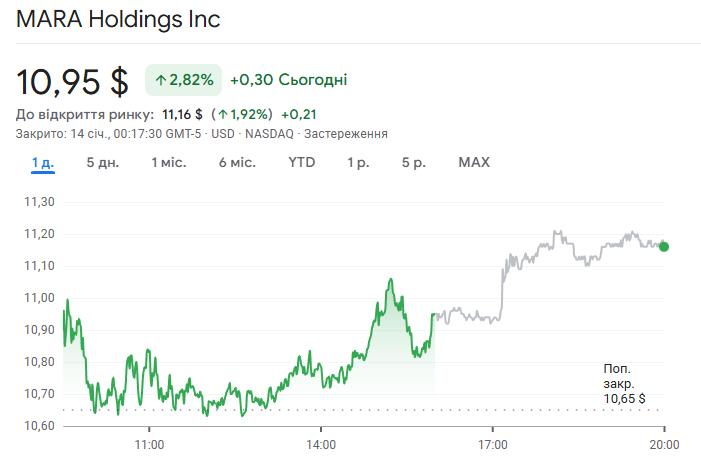Viewport: 701px width, 468px height.
Task: Click the MARA Holdings Inc title
Action: point(119,19)
